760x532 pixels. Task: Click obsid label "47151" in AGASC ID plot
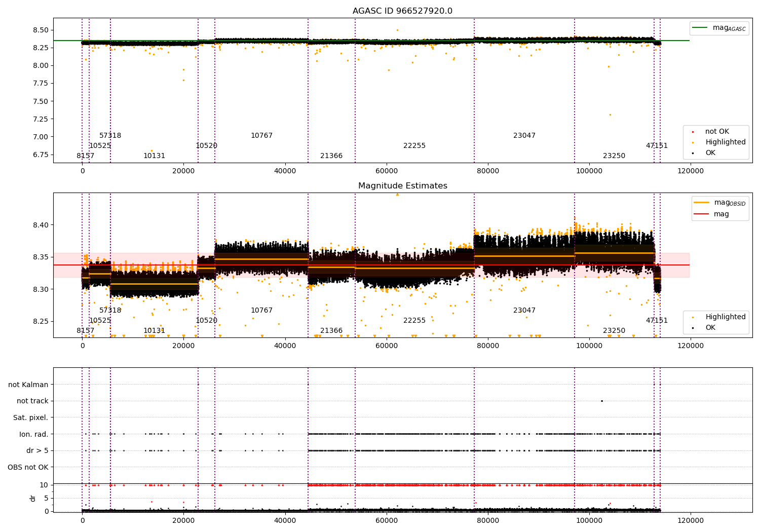pyautogui.click(x=657, y=145)
